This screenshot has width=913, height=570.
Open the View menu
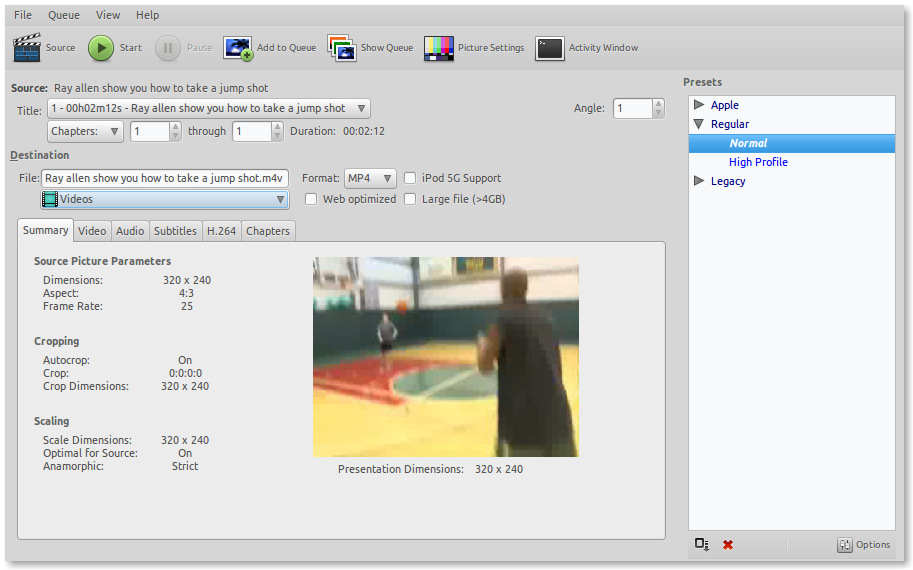tap(108, 15)
